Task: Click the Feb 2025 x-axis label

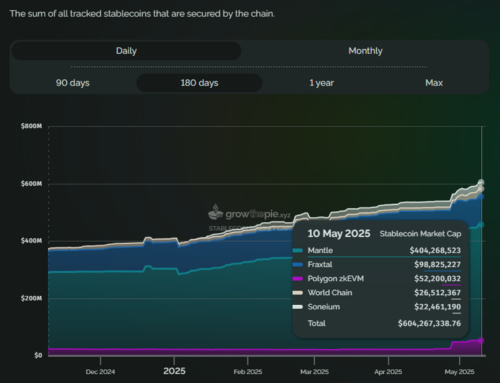Action: click(x=248, y=372)
